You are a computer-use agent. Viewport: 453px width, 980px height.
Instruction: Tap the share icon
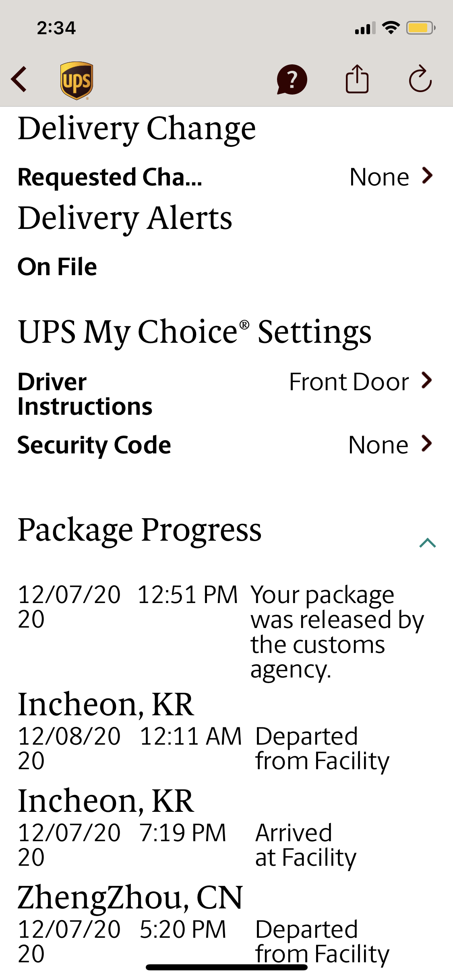(x=357, y=79)
